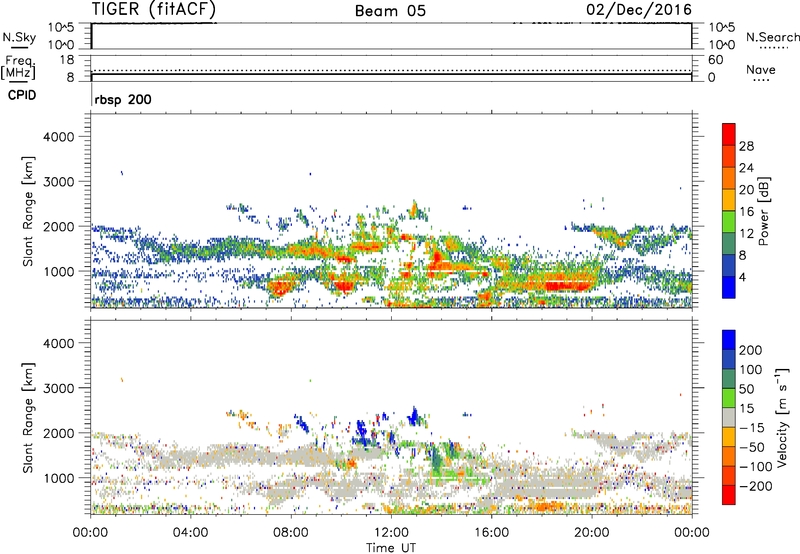
Task: Click the '60' Nave axis label
Action: tap(716, 60)
